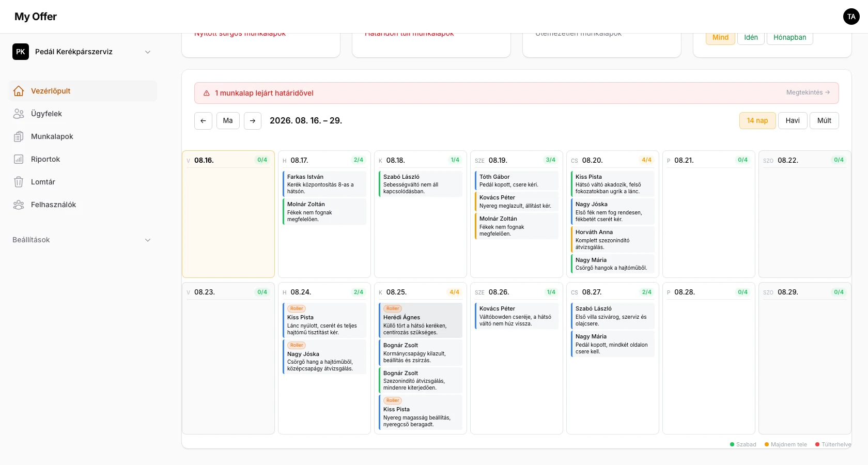This screenshot has height=465, width=868.
Task: Switch calendar to Múlt view
Action: point(824,120)
